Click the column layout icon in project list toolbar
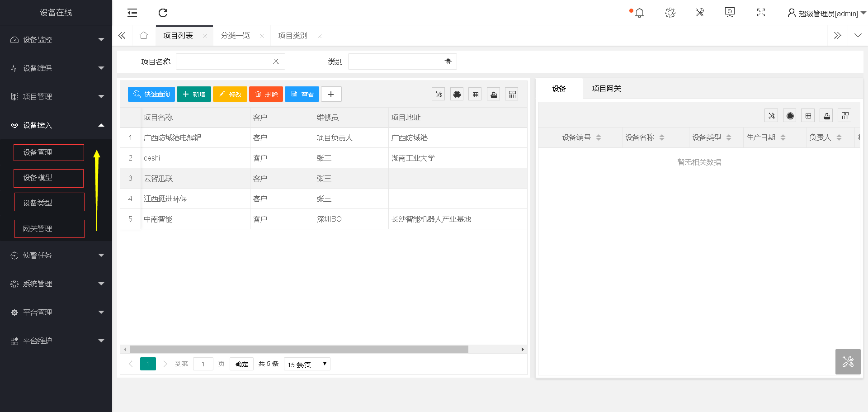The image size is (868, 412). (512, 94)
